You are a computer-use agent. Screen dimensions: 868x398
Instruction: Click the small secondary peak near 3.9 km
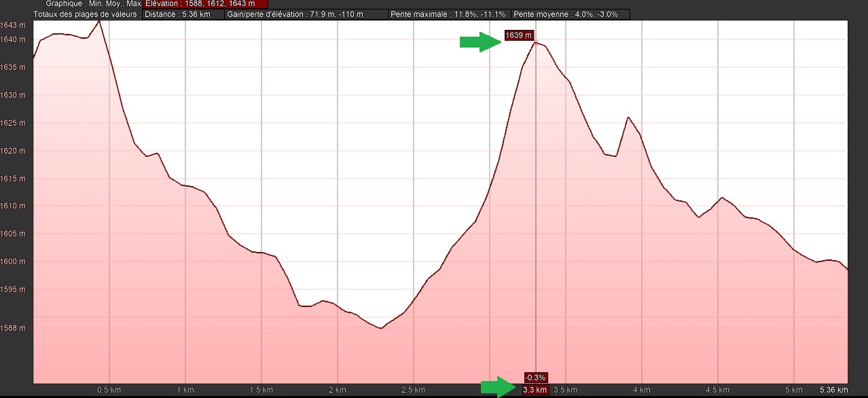pyautogui.click(x=628, y=117)
